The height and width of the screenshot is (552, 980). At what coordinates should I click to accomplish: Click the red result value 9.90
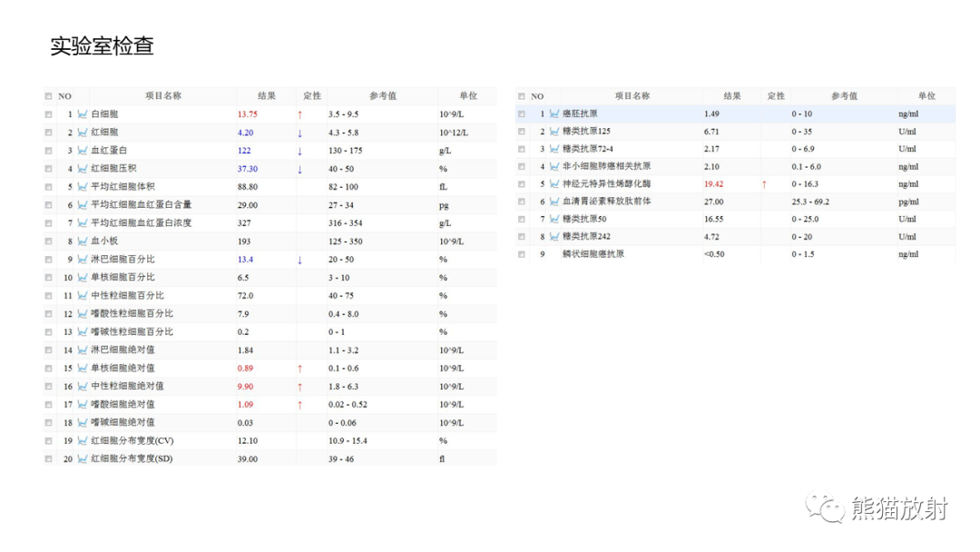(245, 387)
